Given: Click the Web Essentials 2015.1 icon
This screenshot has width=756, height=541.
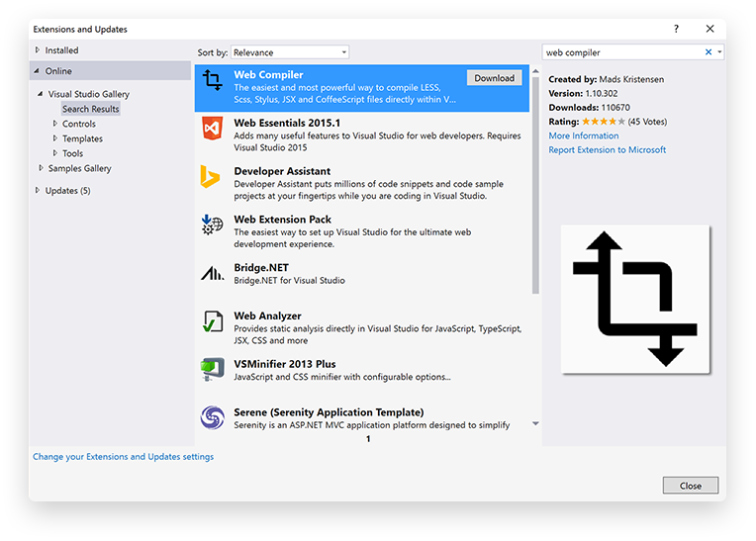Looking at the screenshot, I should (212, 129).
